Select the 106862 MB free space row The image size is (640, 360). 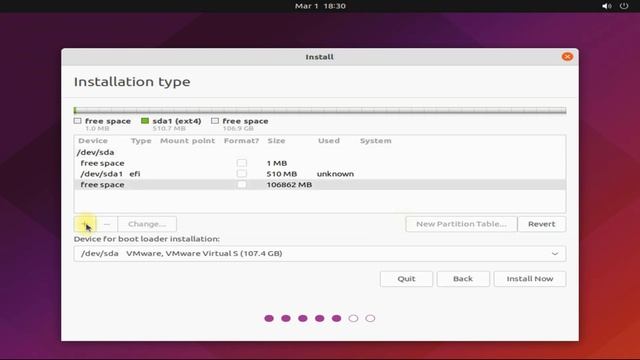pos(320,184)
